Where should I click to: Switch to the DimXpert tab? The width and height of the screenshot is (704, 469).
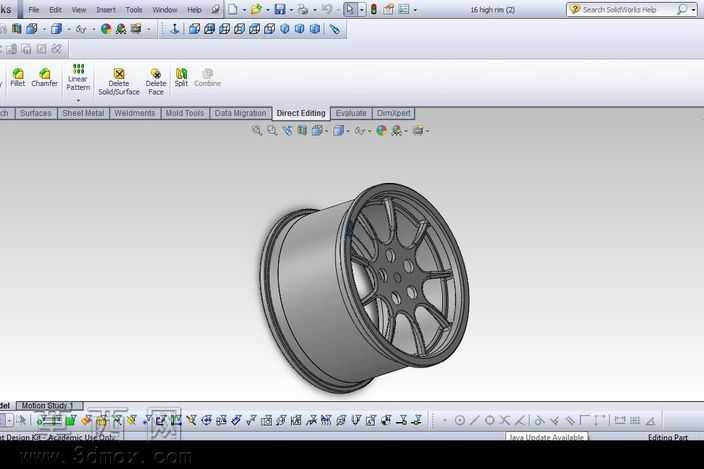[394, 113]
